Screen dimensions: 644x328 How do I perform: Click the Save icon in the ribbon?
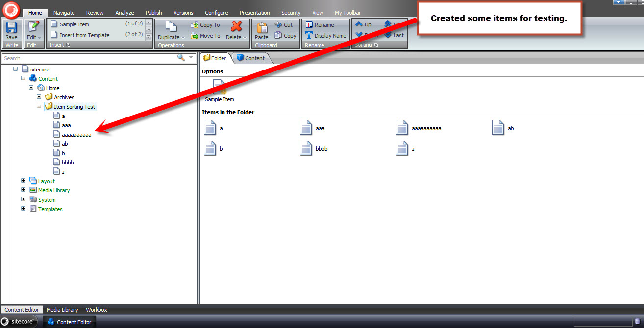(11, 28)
